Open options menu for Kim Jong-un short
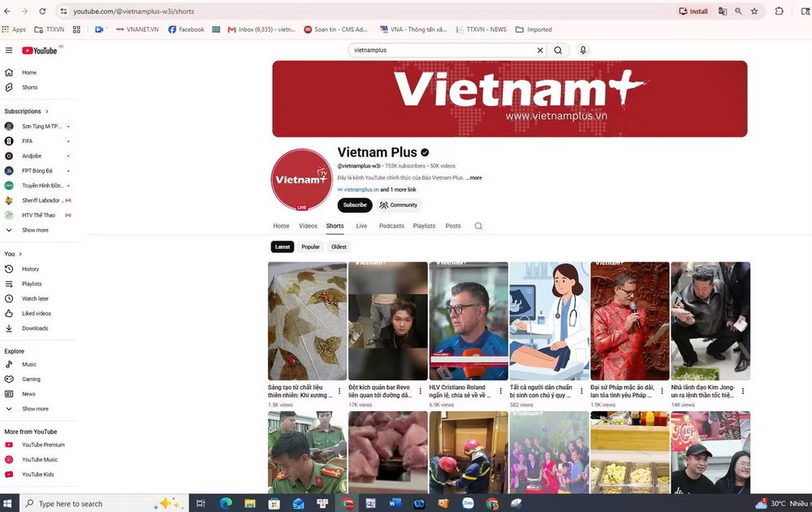This screenshot has height=512, width=812. coord(743,391)
